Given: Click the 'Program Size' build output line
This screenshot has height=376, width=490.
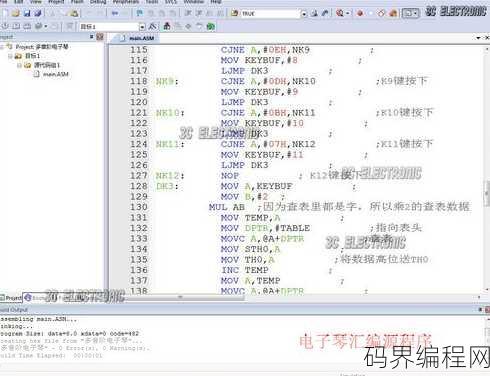Looking at the screenshot, I should [70, 333].
